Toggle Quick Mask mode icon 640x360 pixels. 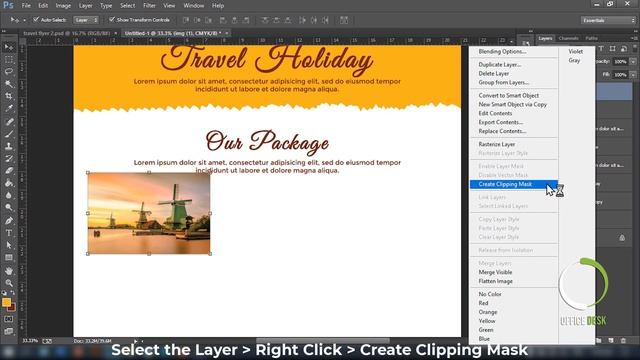click(9, 319)
